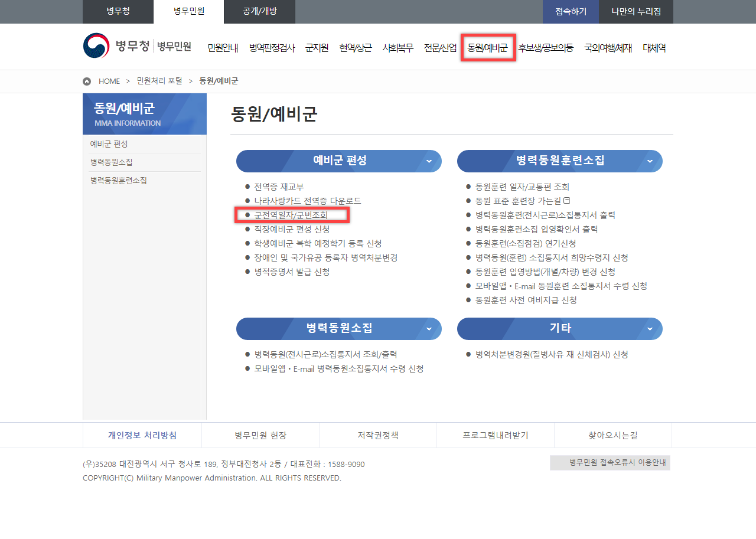
Task: Collapse the 예비군 편성 section chevron
Action: (429, 161)
